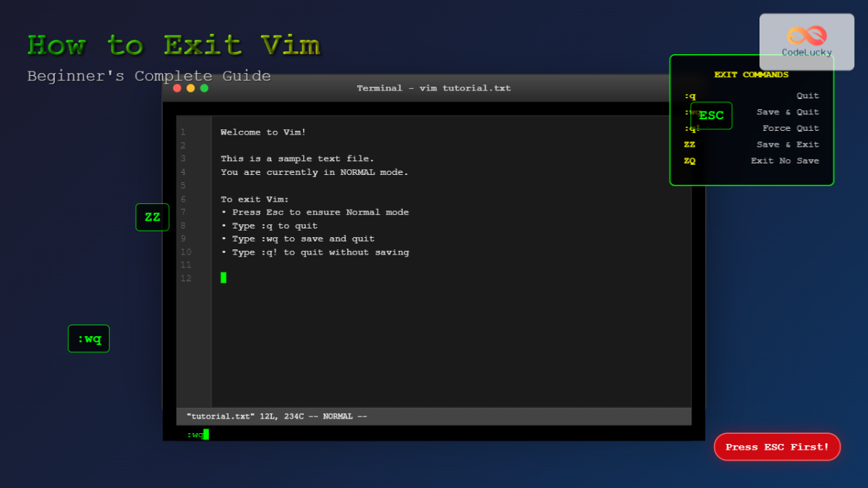868x488 pixels.
Task: Click the yellow traffic light in terminal titlebar
Action: tap(190, 87)
